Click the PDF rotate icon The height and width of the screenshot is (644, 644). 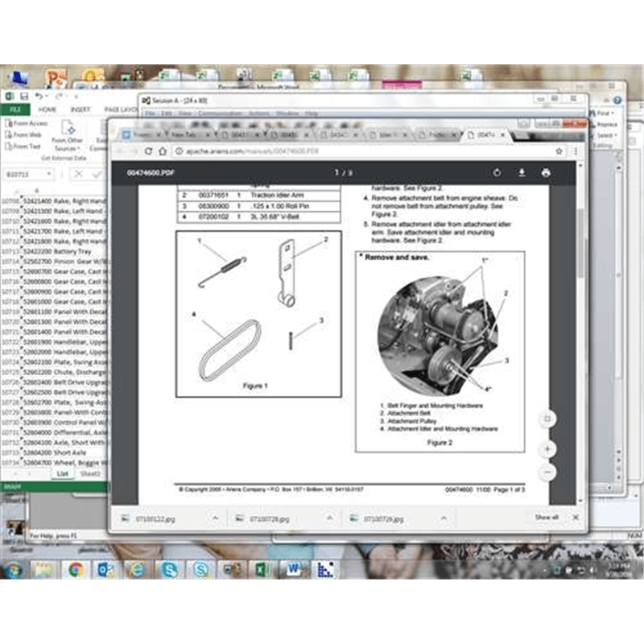tap(497, 172)
